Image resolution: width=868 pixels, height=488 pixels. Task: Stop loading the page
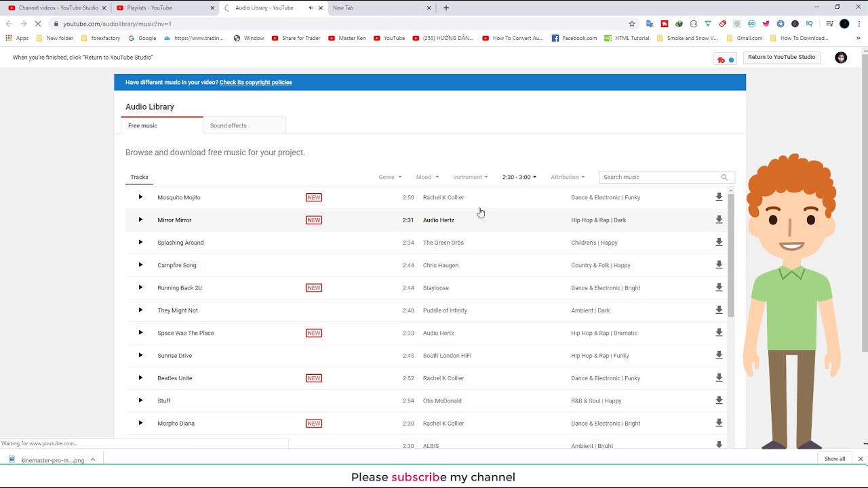(x=38, y=24)
